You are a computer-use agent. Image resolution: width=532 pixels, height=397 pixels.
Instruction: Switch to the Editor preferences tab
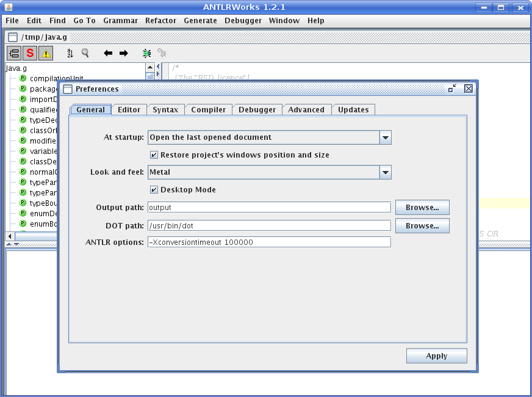coord(129,110)
